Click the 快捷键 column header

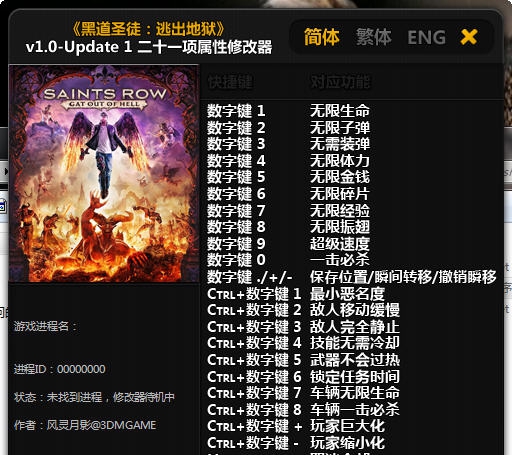coord(230,82)
